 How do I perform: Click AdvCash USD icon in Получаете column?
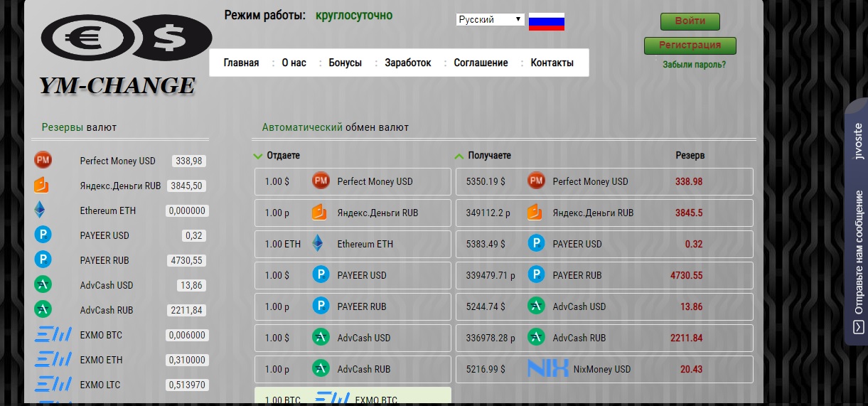point(536,306)
